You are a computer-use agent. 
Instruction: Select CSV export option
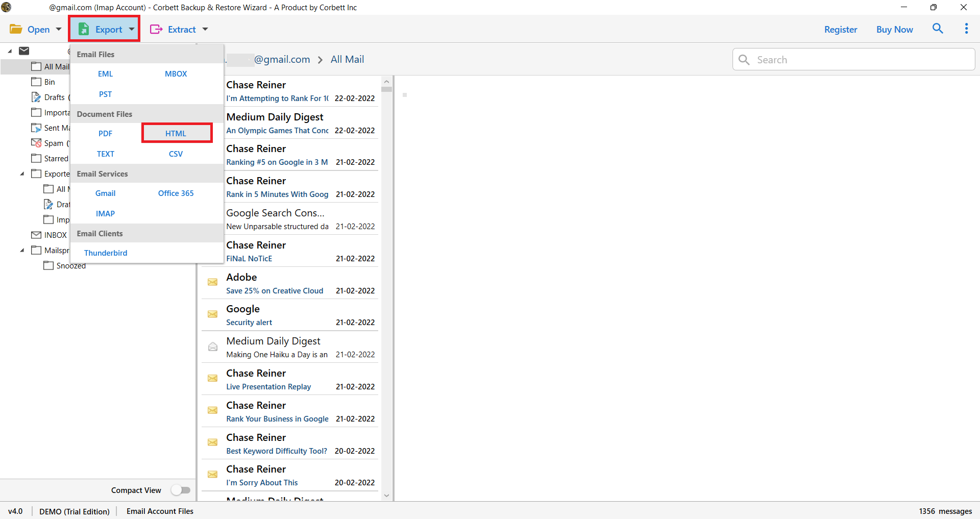tap(176, 154)
